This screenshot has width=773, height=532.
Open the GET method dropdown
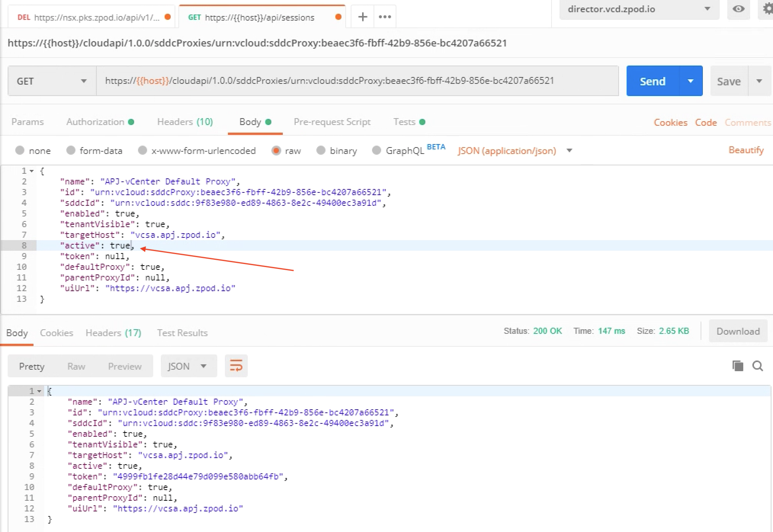coord(52,81)
